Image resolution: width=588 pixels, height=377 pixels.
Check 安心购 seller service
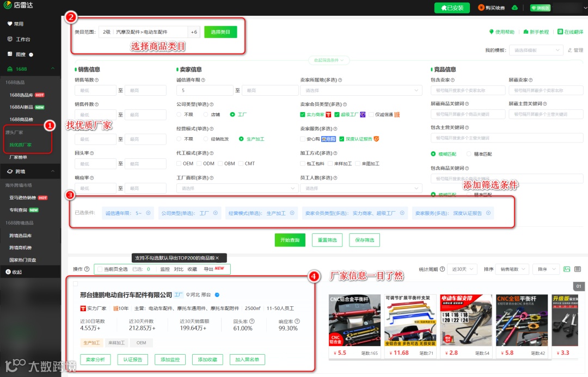point(302,139)
